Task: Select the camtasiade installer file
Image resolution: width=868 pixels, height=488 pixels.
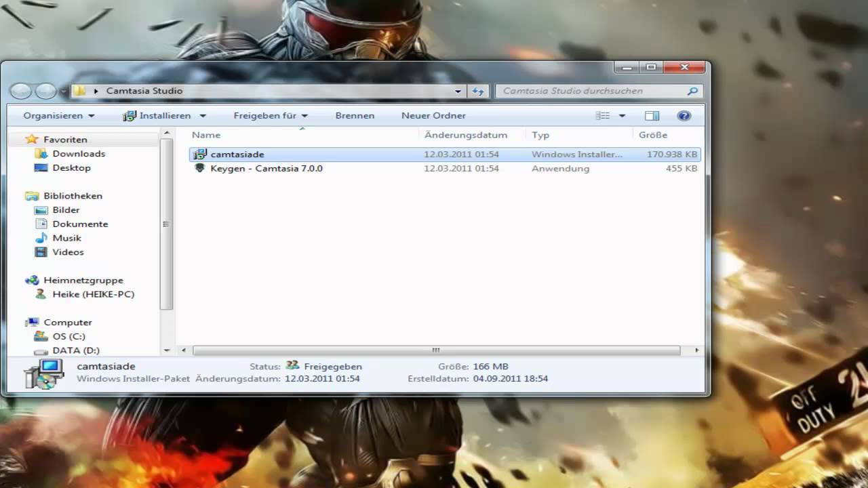Action: (x=444, y=155)
